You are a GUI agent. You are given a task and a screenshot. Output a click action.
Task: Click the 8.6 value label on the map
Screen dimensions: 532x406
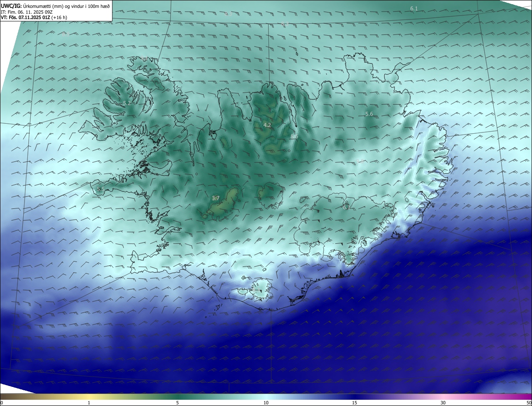(x=294, y=137)
